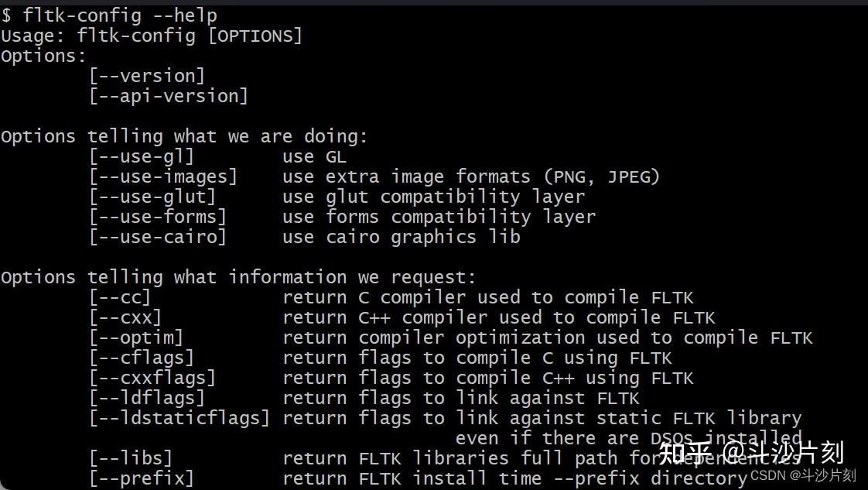
Task: Click the [--api-version] option text
Action: (x=169, y=96)
